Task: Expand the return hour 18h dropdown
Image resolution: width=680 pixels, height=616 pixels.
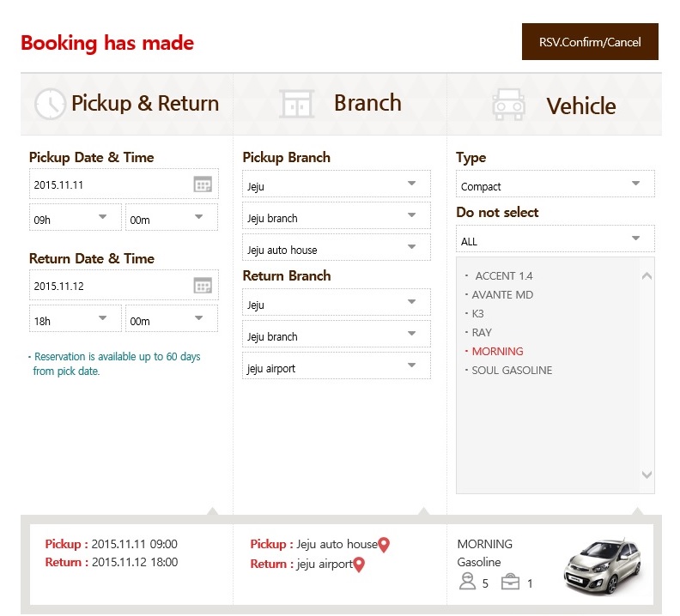Action: tap(76, 319)
